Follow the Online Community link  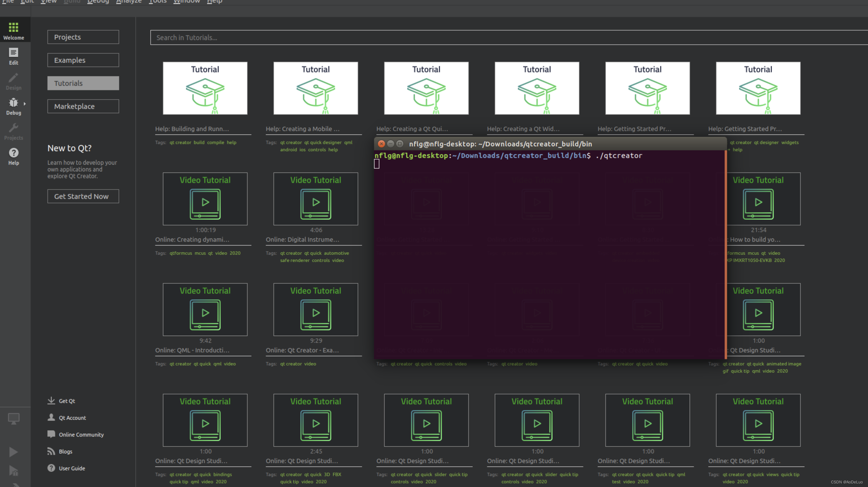81,434
